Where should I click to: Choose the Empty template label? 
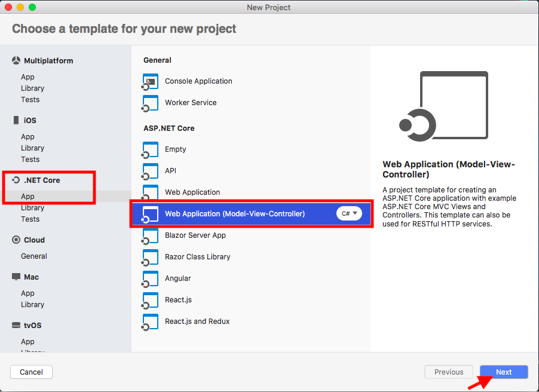(x=175, y=149)
